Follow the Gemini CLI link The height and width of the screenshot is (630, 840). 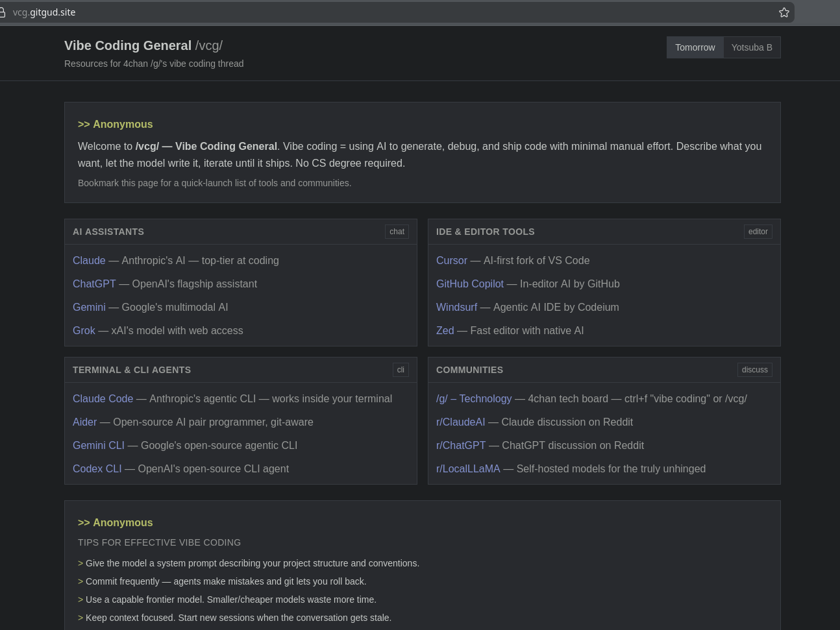[x=99, y=445]
